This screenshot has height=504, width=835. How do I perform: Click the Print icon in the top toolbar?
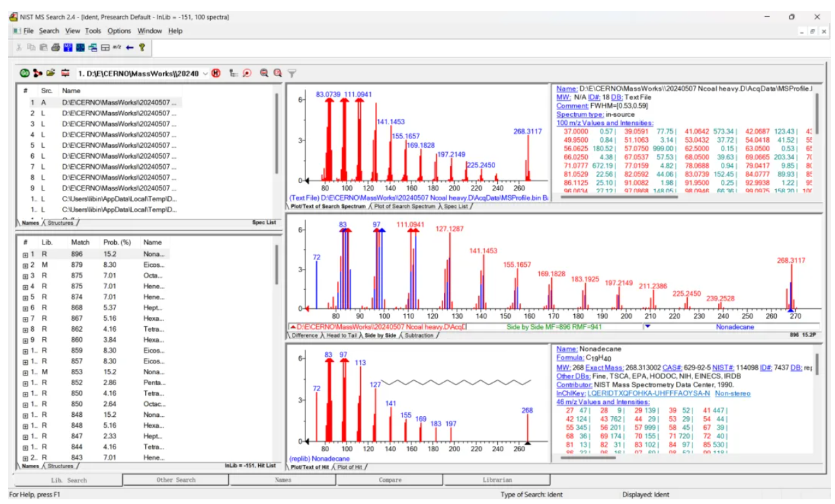tap(56, 47)
